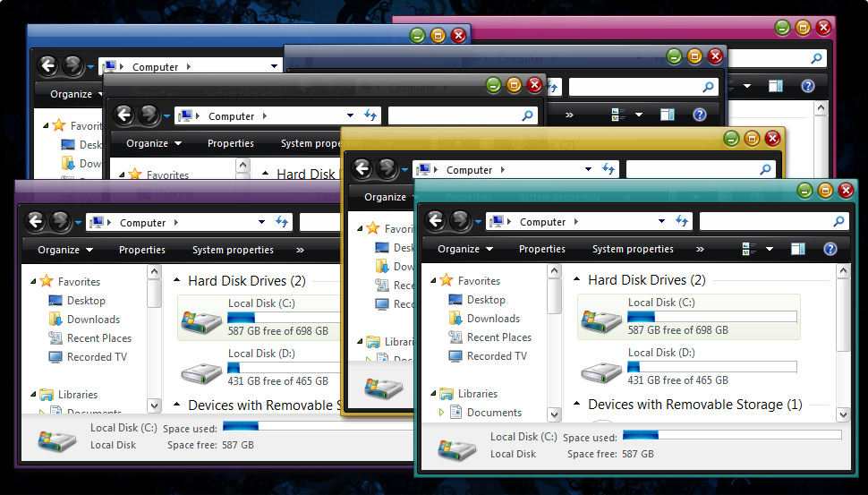This screenshot has height=495, width=868.
Task: Click change view icon in teal window toolbar
Action: [x=749, y=249]
